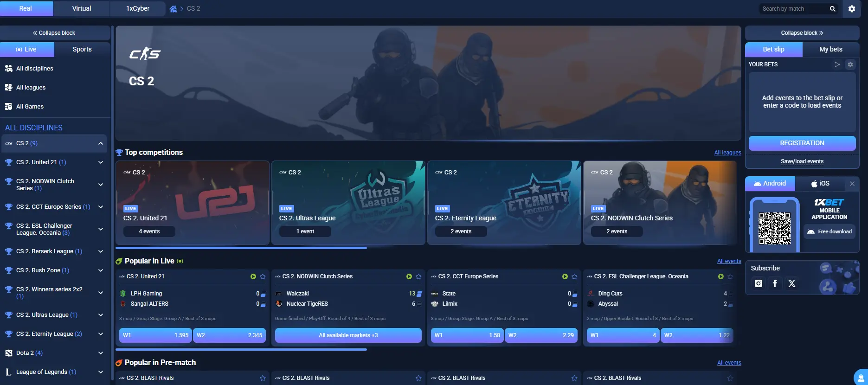868x385 pixels.
Task: Click the League of Legends discipline icon
Action: (8, 372)
